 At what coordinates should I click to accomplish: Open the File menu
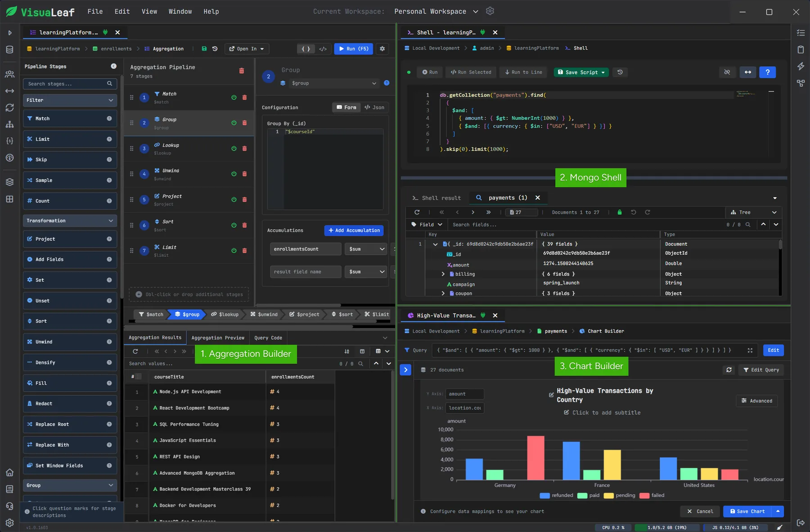[95, 11]
